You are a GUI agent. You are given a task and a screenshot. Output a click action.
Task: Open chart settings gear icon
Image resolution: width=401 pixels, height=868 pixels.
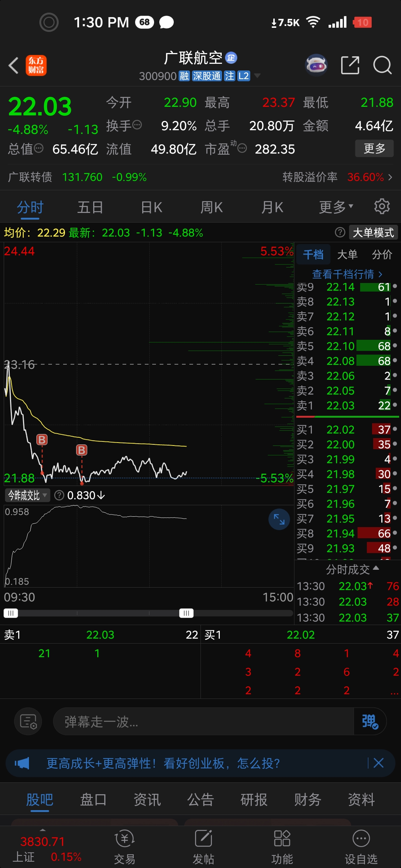coord(382,206)
